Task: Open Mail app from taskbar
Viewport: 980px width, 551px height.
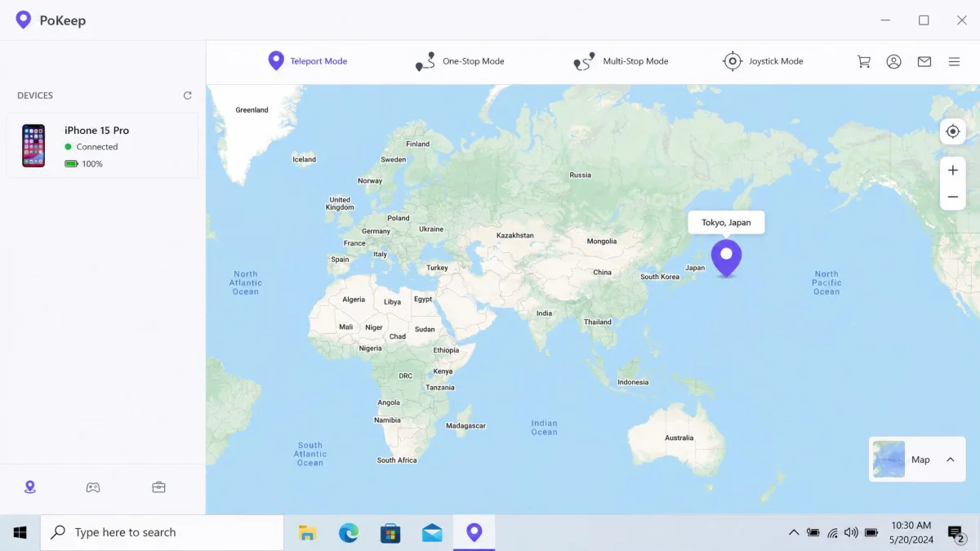Action: [x=432, y=533]
